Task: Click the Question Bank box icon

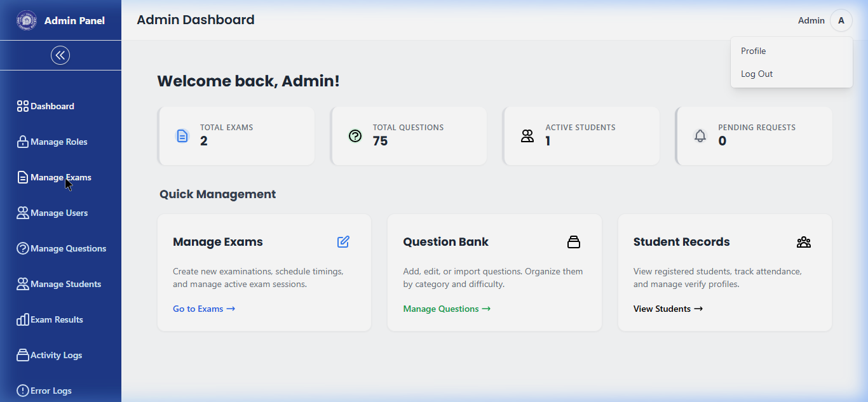Action: [x=574, y=242]
